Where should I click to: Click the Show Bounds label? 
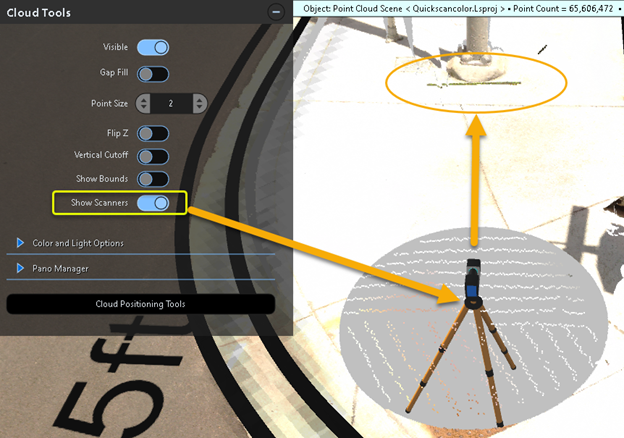coord(102,179)
